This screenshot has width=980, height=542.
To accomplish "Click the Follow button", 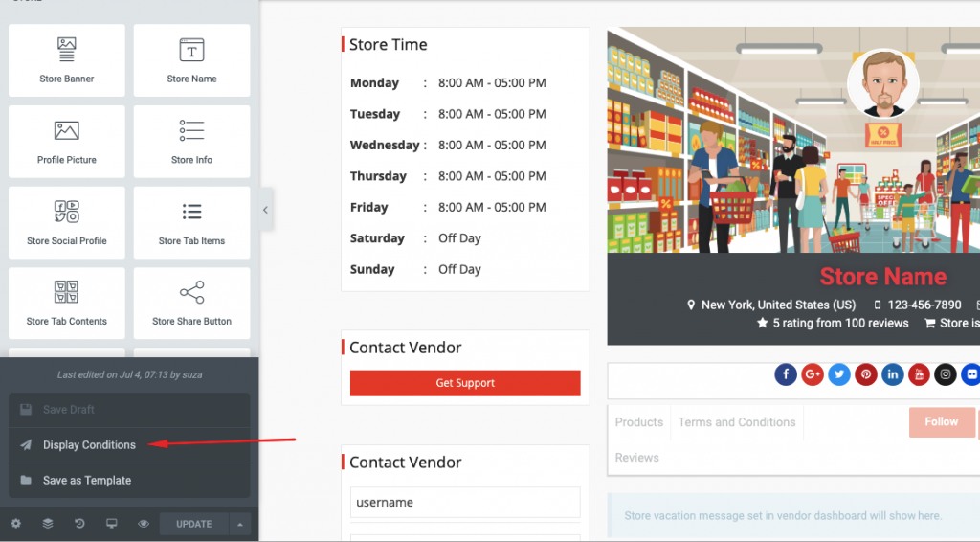I will click(942, 422).
